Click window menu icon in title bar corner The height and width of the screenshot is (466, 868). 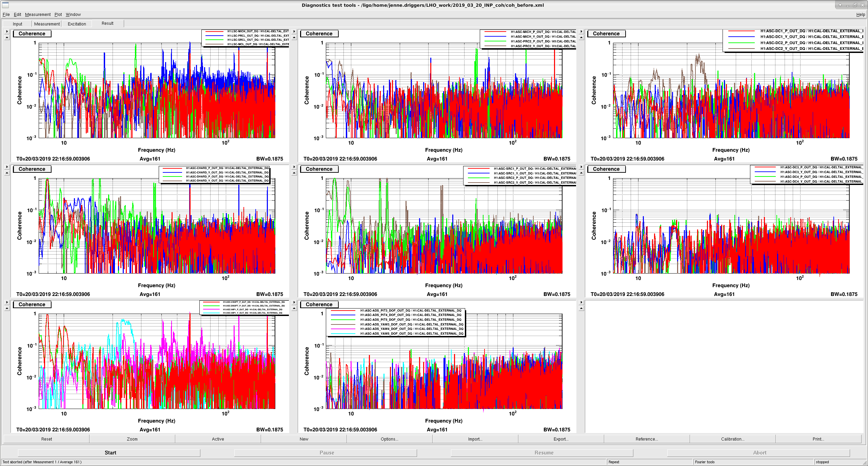pyautogui.click(x=5, y=5)
